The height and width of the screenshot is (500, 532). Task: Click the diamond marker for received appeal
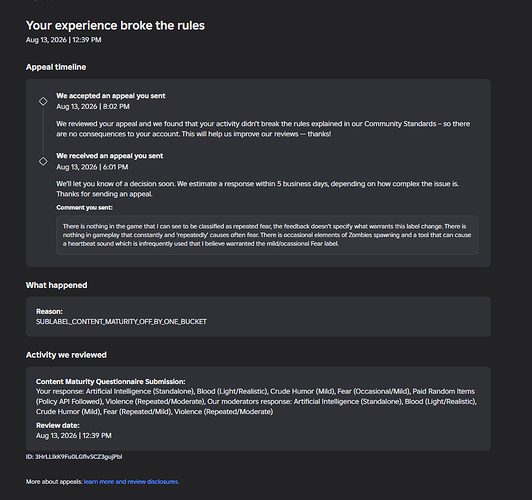(x=43, y=161)
